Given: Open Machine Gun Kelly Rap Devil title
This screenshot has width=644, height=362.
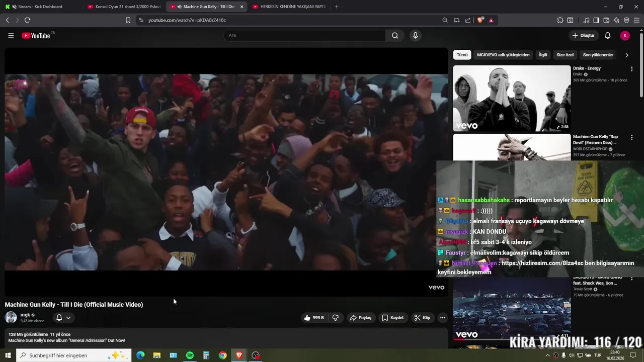Looking at the screenshot, I should (596, 140).
